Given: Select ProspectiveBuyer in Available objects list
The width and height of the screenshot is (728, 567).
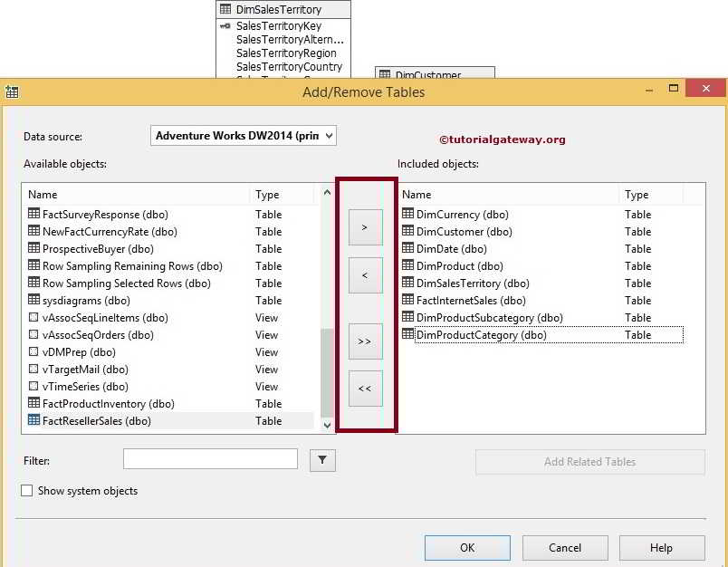Looking at the screenshot, I should (100, 249).
